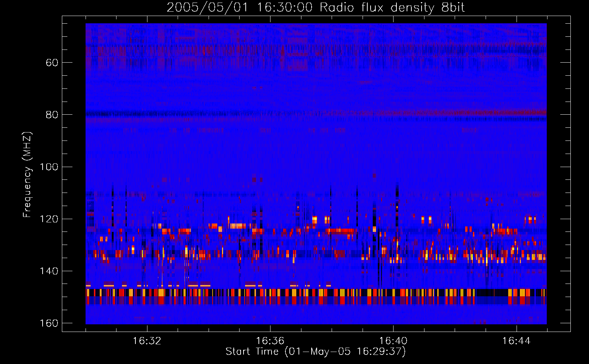Viewport: 589px width, 364px height.
Task: Click the 16:40 time tick label
Action: (393, 341)
